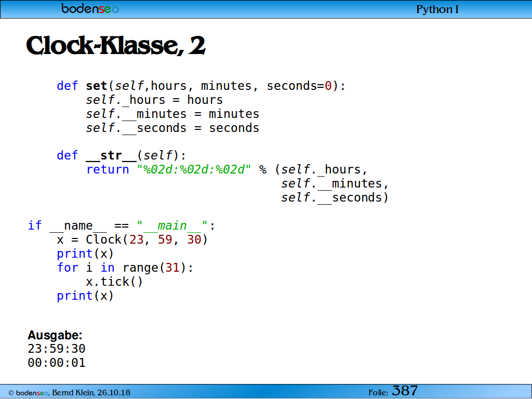Click the 'Ausgabe:' label
Image resolution: width=532 pixels, height=399 pixels.
(x=55, y=335)
